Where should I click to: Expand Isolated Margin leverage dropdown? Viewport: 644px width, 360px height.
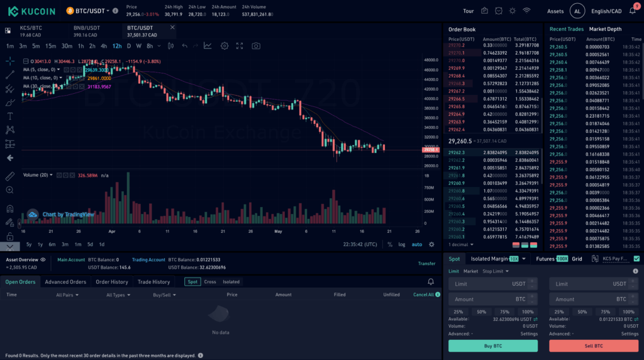click(524, 259)
